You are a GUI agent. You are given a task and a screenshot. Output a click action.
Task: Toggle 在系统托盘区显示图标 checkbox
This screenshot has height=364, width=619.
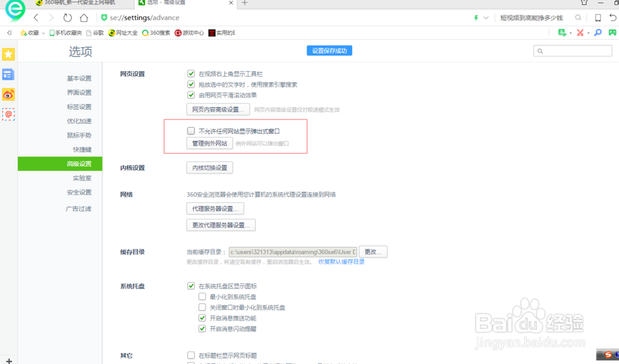[x=191, y=286]
